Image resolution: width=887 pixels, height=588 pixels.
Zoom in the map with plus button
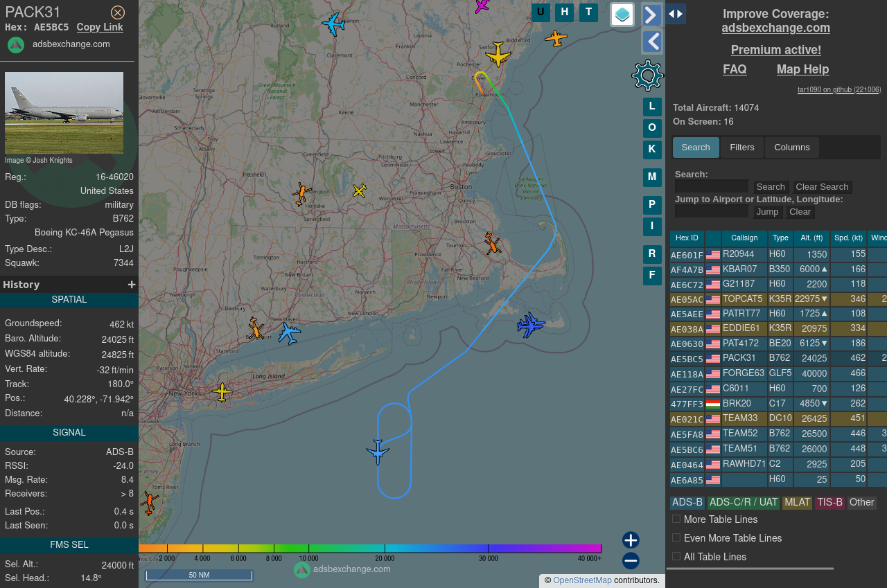(x=631, y=540)
